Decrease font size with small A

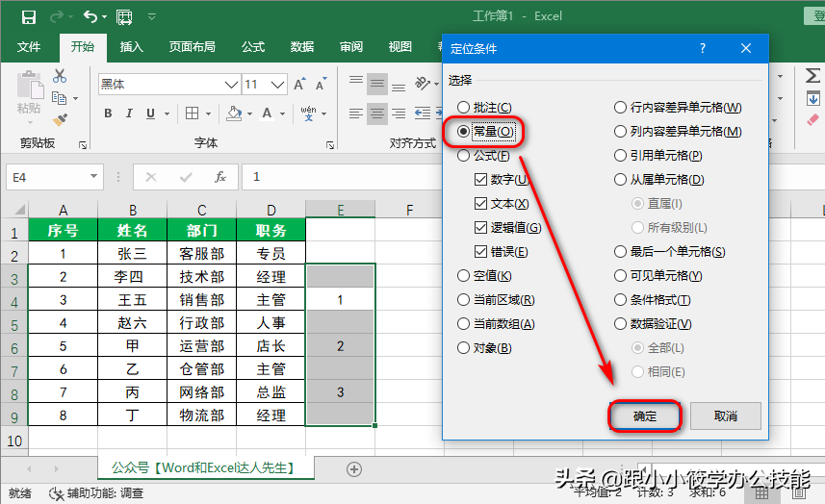tap(320, 84)
